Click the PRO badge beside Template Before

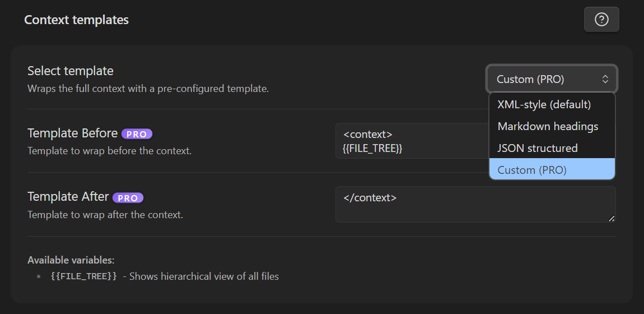137,134
